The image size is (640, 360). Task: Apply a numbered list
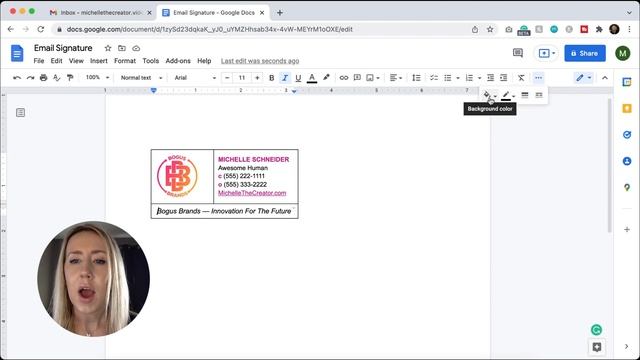click(x=469, y=78)
